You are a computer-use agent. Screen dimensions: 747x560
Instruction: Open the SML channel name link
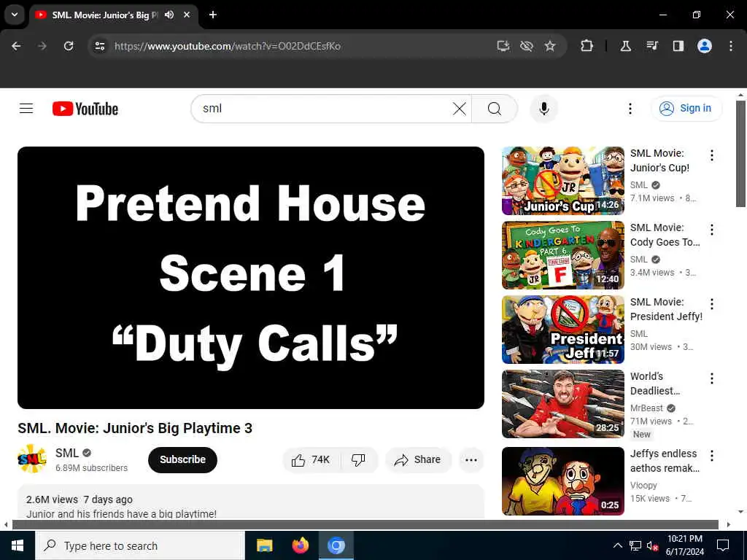click(x=66, y=453)
